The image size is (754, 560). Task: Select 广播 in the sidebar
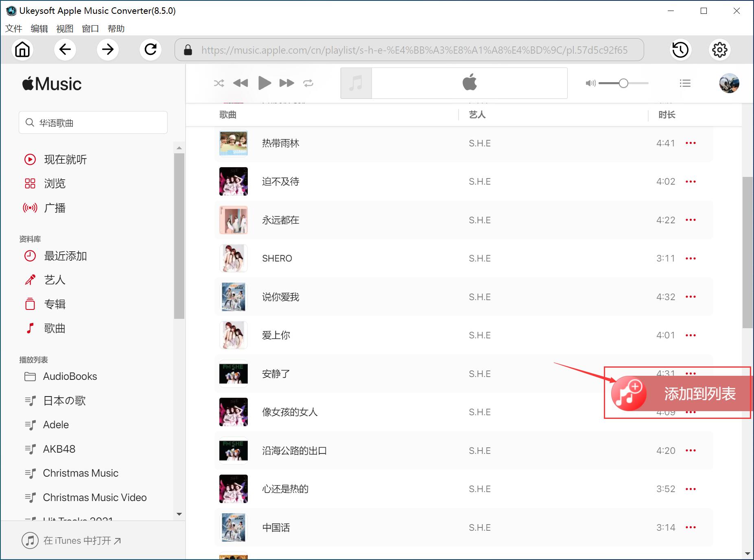coord(56,208)
